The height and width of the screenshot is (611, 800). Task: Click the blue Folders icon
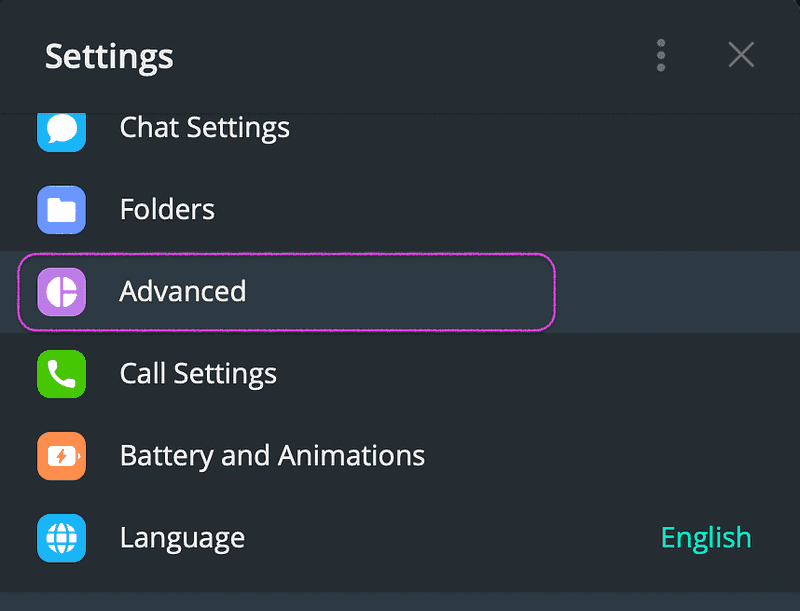(61, 210)
